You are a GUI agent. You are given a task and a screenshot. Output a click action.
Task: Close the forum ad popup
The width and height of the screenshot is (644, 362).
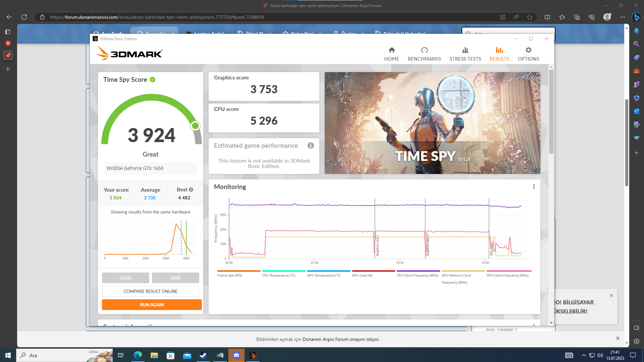coord(611,296)
